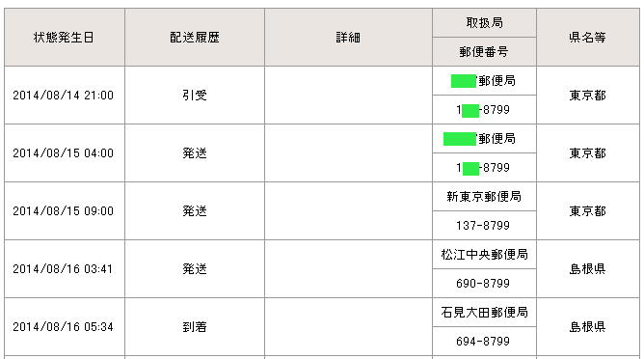
Task: Select the 到着 status cell
Action: click(x=195, y=327)
